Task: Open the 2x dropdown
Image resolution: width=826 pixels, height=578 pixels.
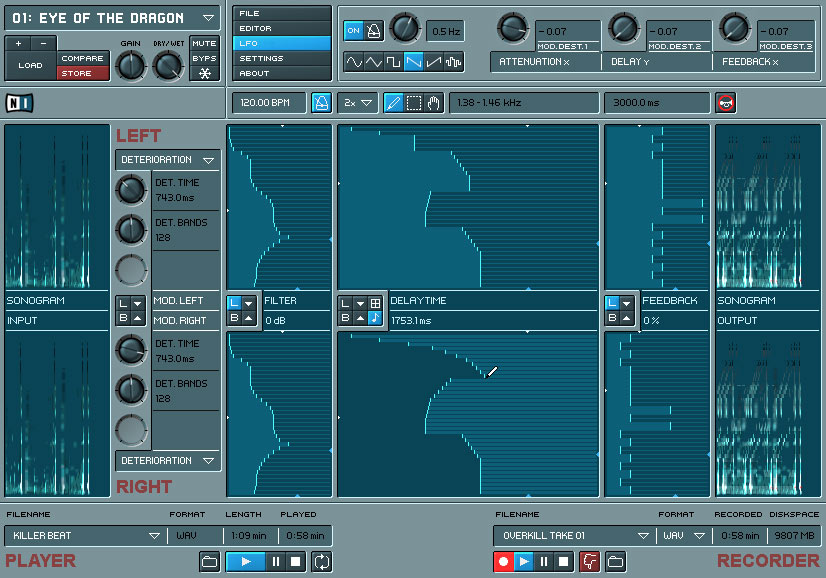Action: pos(358,103)
